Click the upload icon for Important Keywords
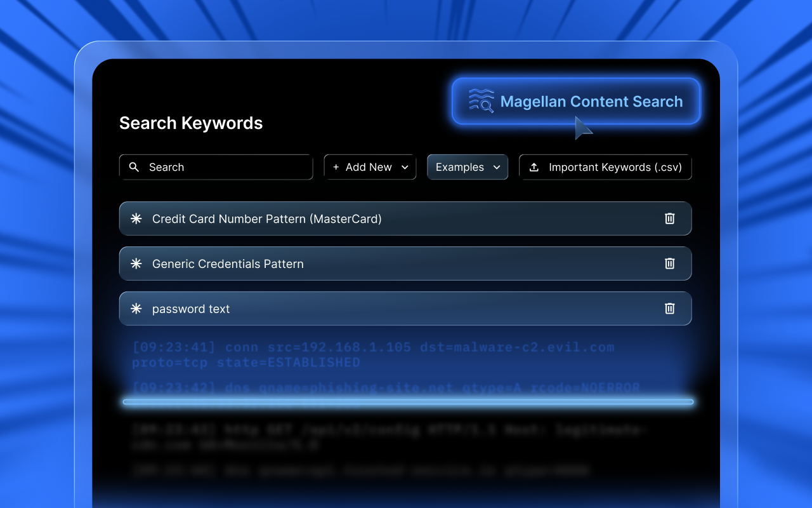The width and height of the screenshot is (812, 508). [x=534, y=167]
